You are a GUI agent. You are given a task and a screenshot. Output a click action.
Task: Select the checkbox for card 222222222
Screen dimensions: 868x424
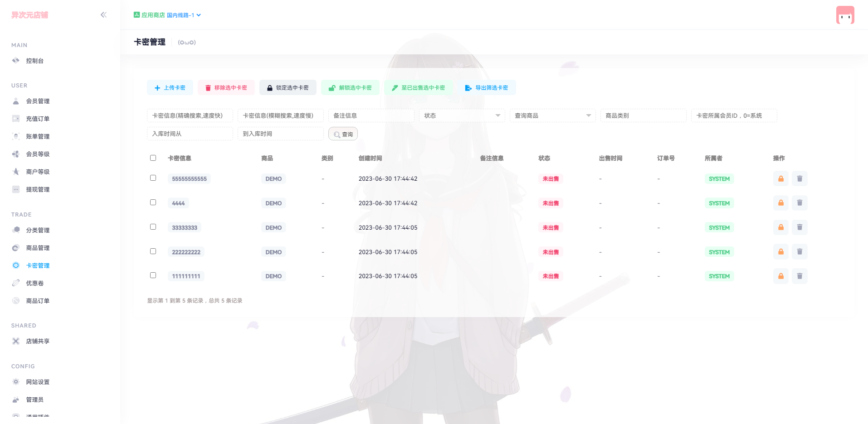153,251
